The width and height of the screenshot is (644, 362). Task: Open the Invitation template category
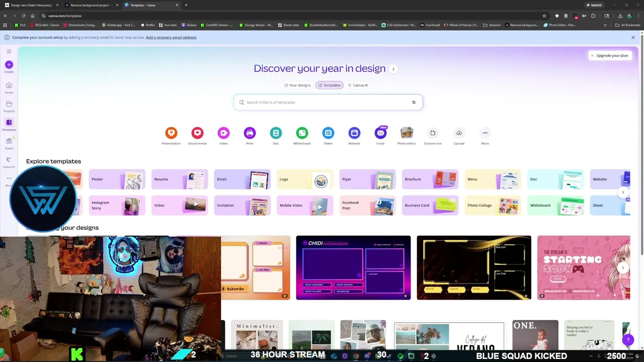[x=242, y=205]
